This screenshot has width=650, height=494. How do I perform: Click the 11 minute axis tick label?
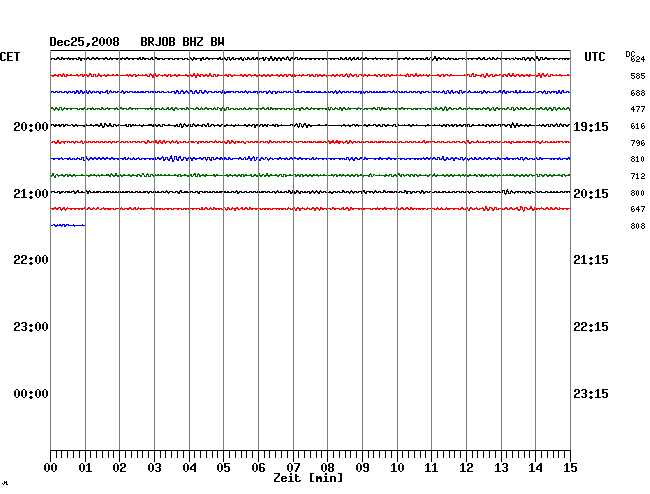431,468
